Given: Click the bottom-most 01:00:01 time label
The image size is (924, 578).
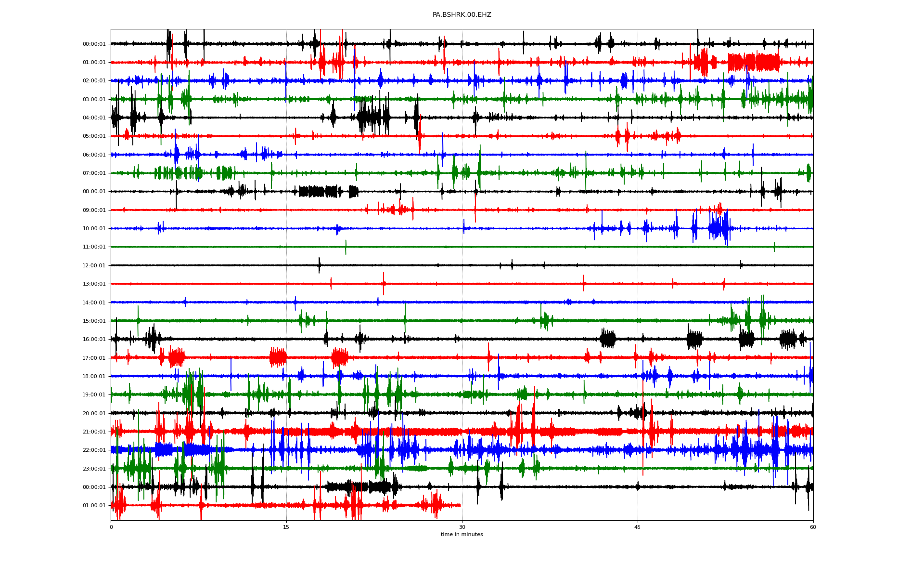Looking at the screenshot, I should [94, 506].
